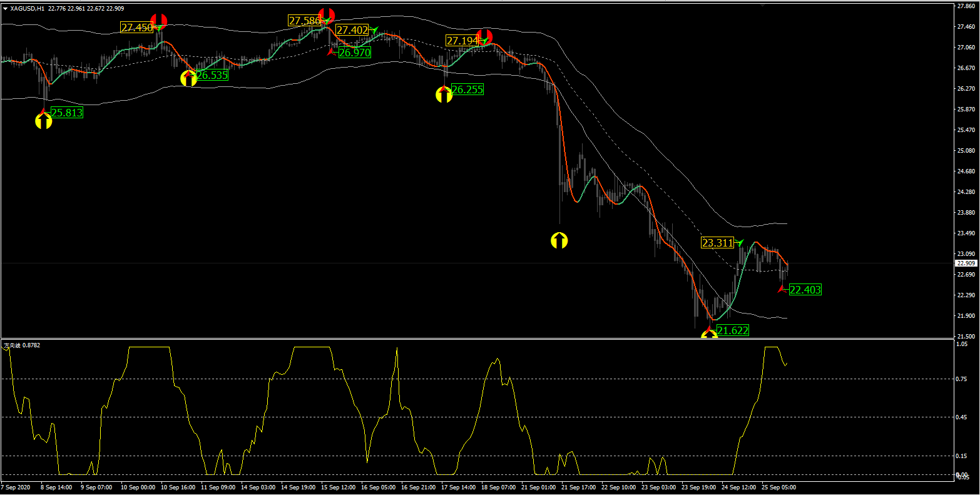Select the 26.970 green price label
The image size is (980, 495).
click(354, 53)
